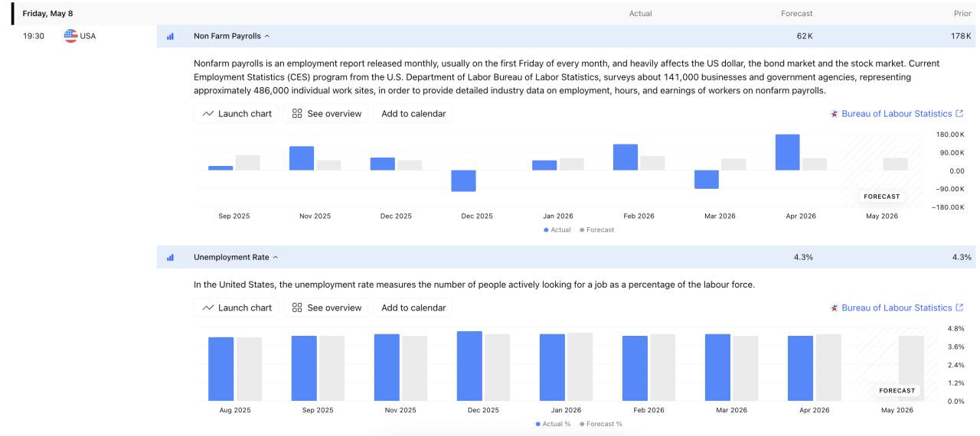Click the Unemployment Rate 4.3% forecast value
The image size is (980, 436).
(x=803, y=258)
